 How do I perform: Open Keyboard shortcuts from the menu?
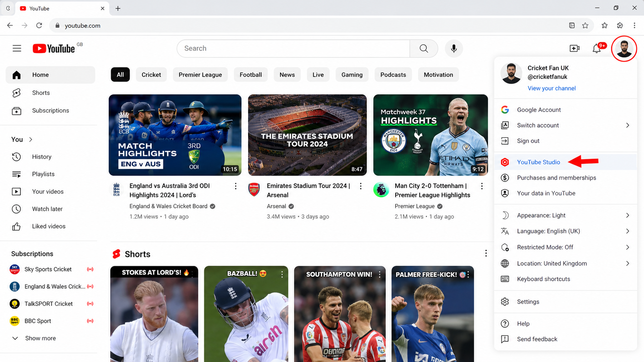point(565,279)
